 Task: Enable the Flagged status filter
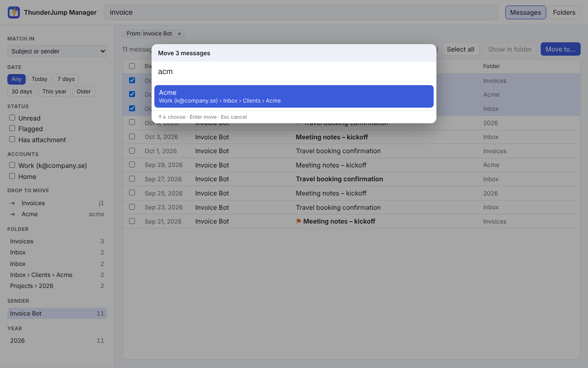12,128
